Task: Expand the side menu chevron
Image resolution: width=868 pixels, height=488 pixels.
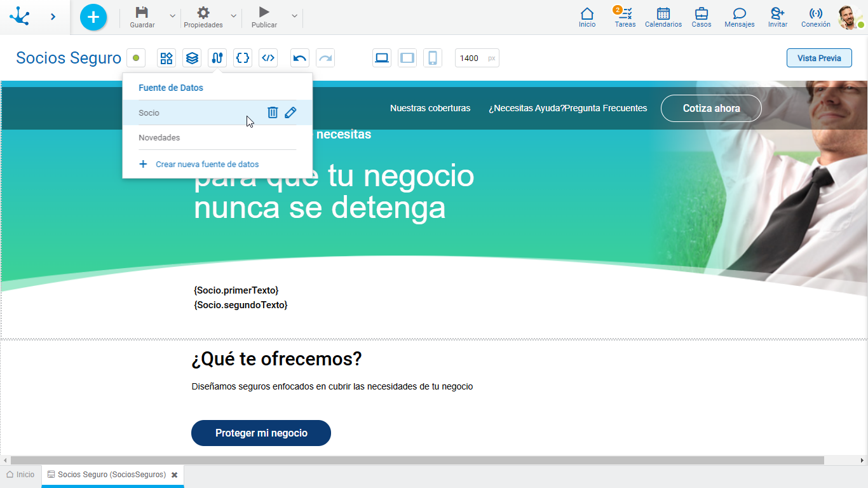Action: click(53, 17)
